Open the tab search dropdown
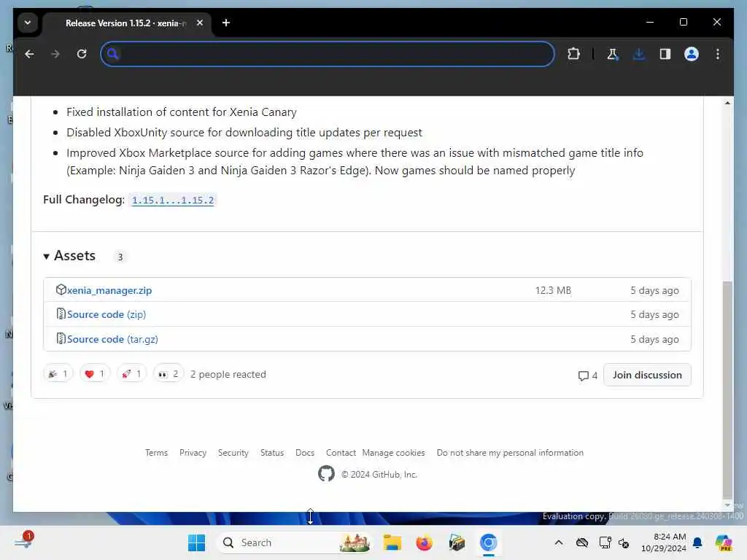The width and height of the screenshot is (747, 560). click(28, 23)
